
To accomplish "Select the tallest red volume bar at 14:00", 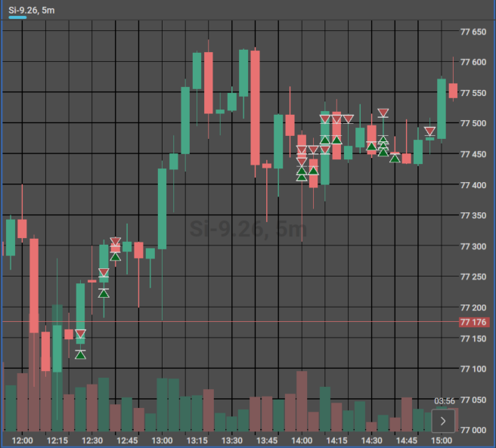I will (x=302, y=401).
